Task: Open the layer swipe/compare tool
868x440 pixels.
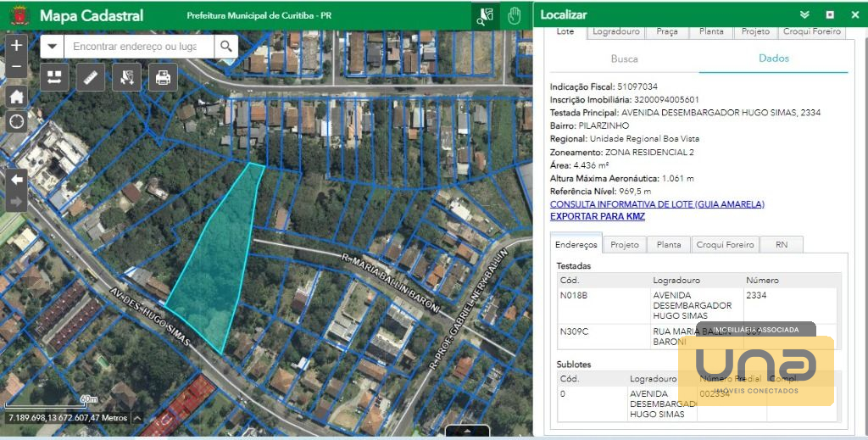Action: pyautogui.click(x=54, y=78)
